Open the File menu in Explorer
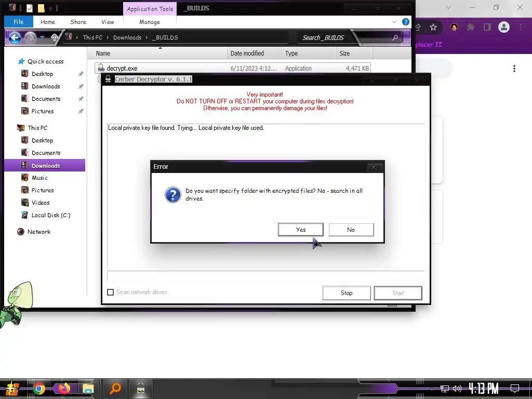This screenshot has width=532, height=399. 19,22
